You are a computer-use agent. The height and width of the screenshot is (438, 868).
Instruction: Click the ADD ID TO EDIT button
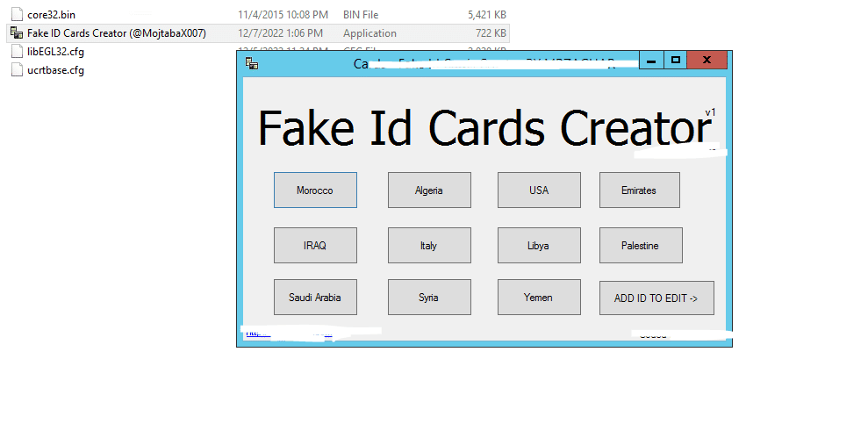tap(656, 298)
